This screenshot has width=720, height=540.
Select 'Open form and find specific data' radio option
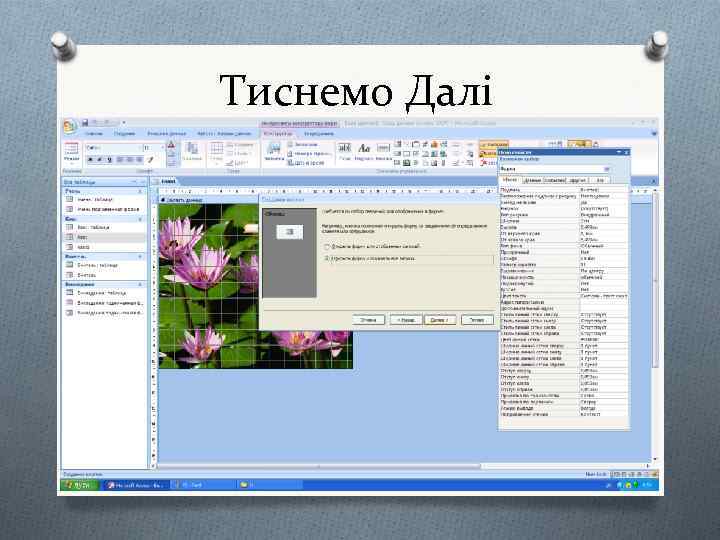tap(327, 247)
